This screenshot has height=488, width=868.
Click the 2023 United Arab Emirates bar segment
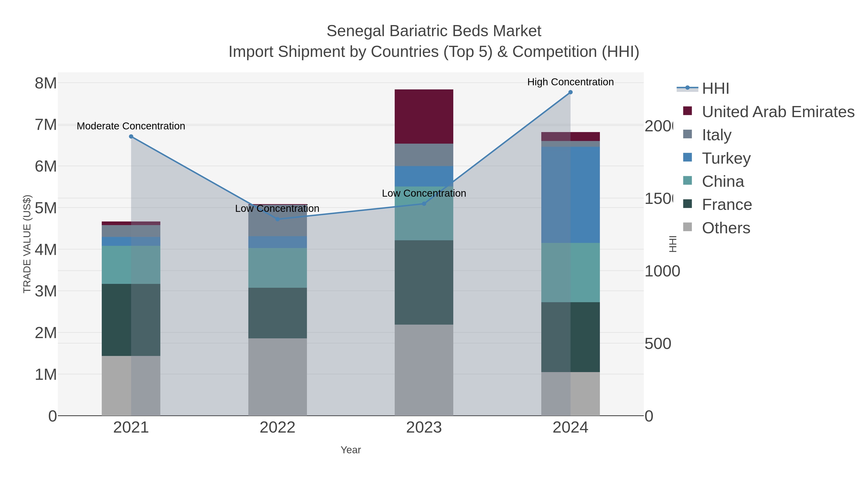click(424, 117)
